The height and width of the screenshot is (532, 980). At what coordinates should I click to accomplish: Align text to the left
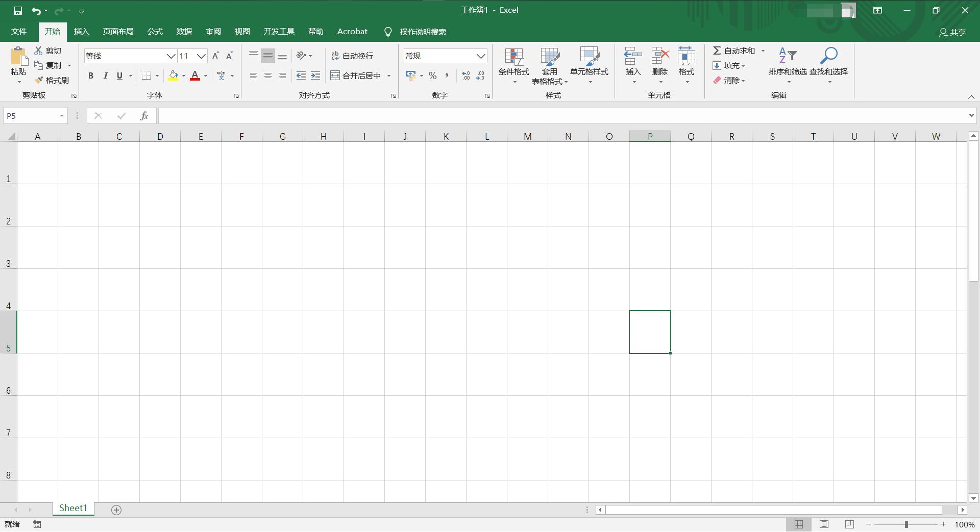tap(253, 75)
